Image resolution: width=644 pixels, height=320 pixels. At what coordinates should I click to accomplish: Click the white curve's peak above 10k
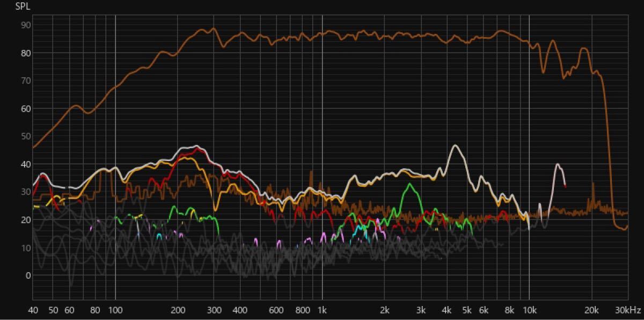558,164
